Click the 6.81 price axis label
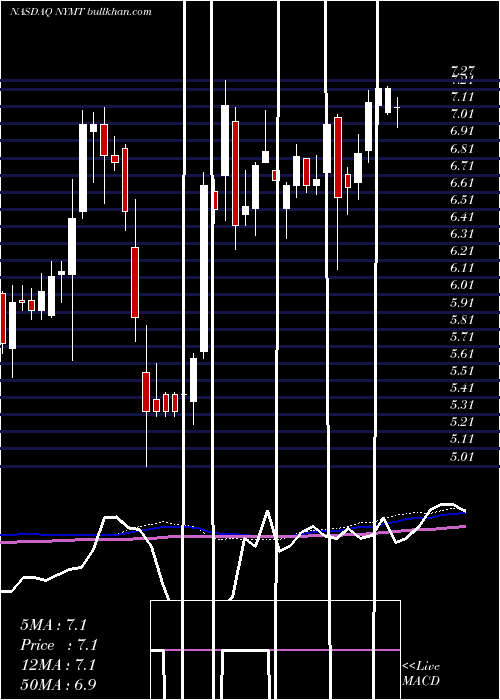 [462, 148]
